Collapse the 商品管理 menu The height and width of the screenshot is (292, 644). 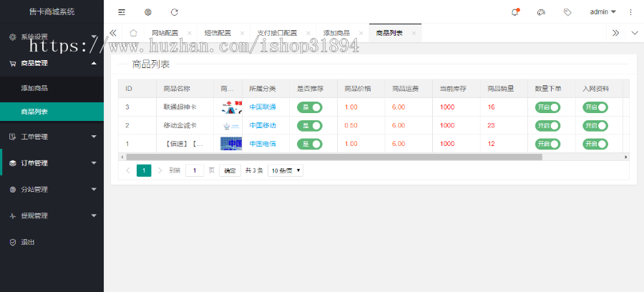[x=94, y=63]
